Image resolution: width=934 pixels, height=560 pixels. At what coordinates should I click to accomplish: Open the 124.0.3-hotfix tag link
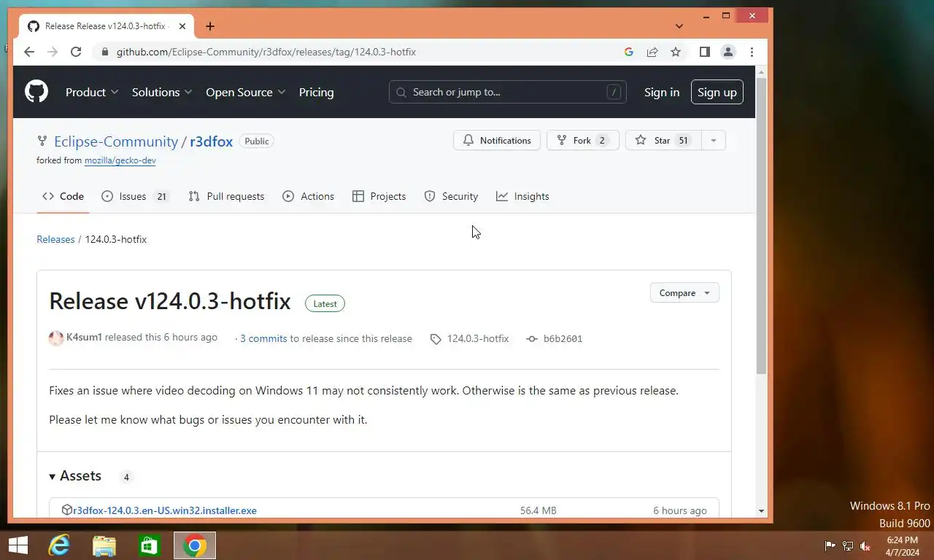pyautogui.click(x=478, y=338)
